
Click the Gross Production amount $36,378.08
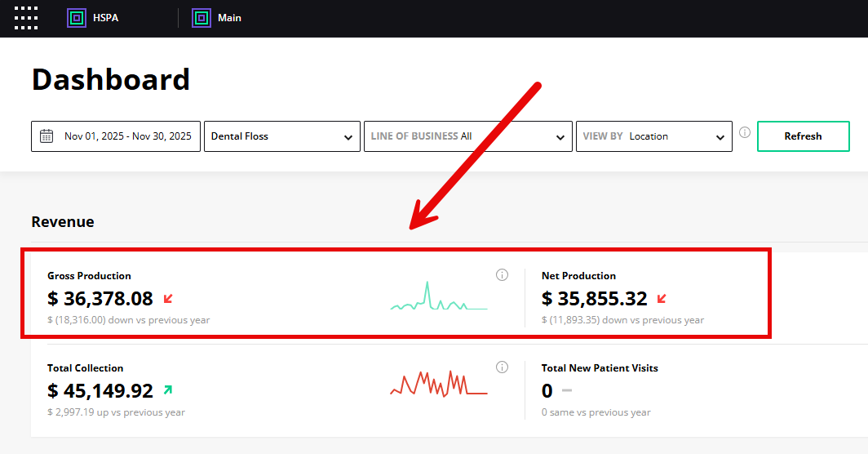[100, 299]
